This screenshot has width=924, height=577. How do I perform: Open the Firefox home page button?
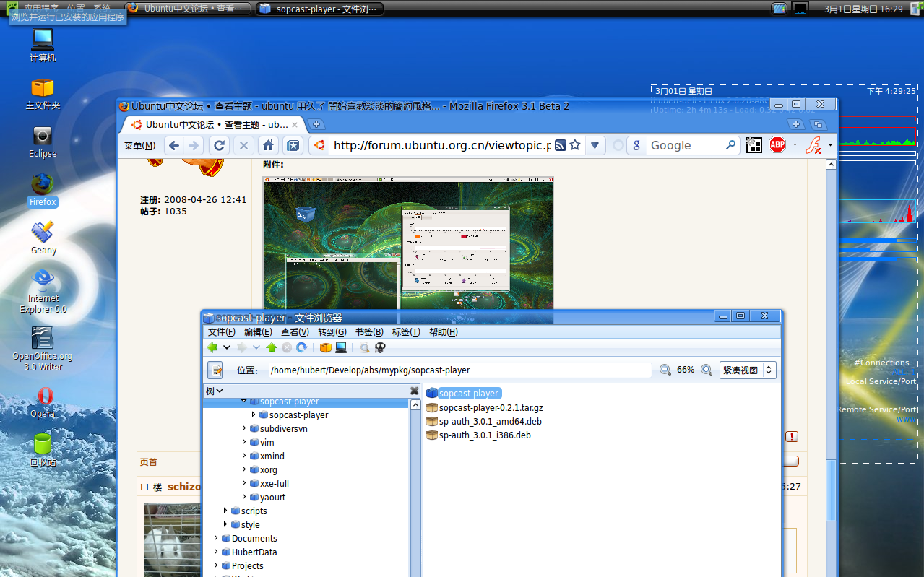coord(268,145)
